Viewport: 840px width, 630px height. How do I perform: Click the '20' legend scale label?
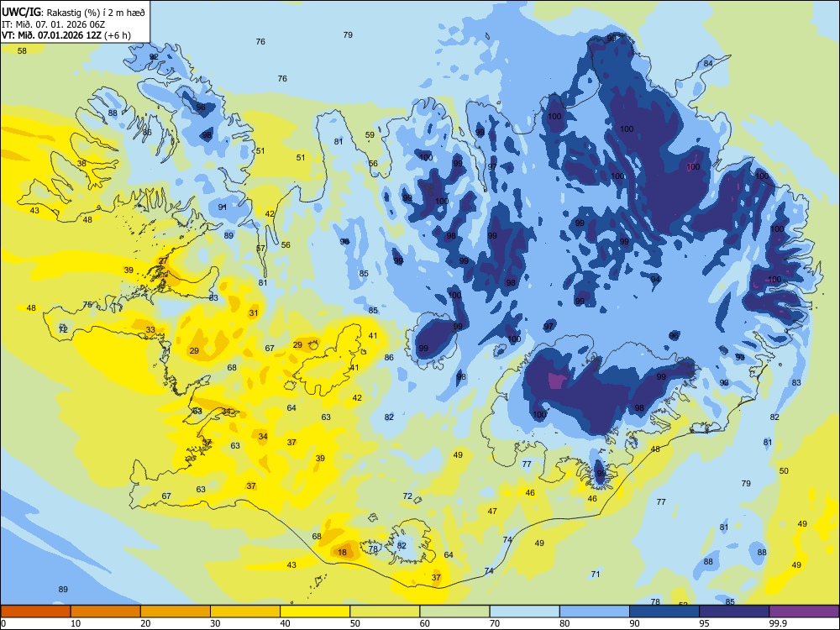click(x=145, y=623)
